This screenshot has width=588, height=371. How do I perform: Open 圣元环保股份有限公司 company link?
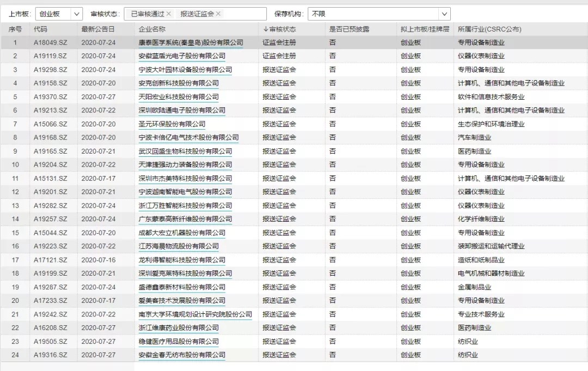pos(172,124)
